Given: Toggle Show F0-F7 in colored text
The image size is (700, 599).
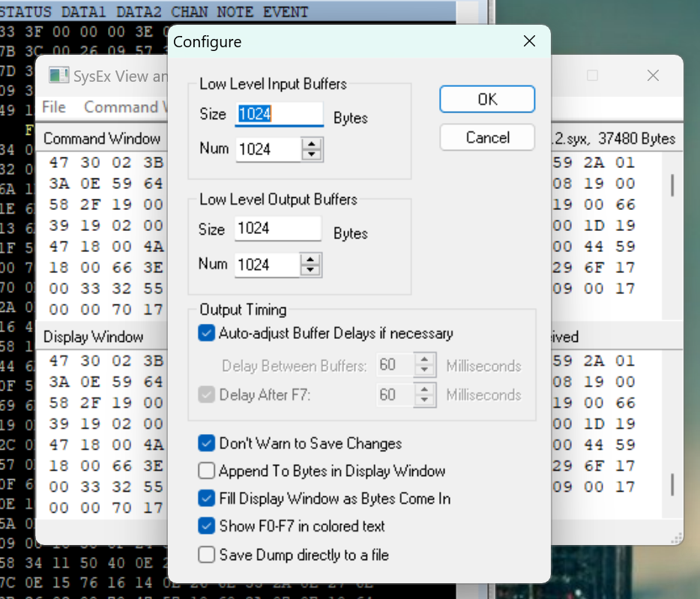Looking at the screenshot, I should pyautogui.click(x=207, y=526).
